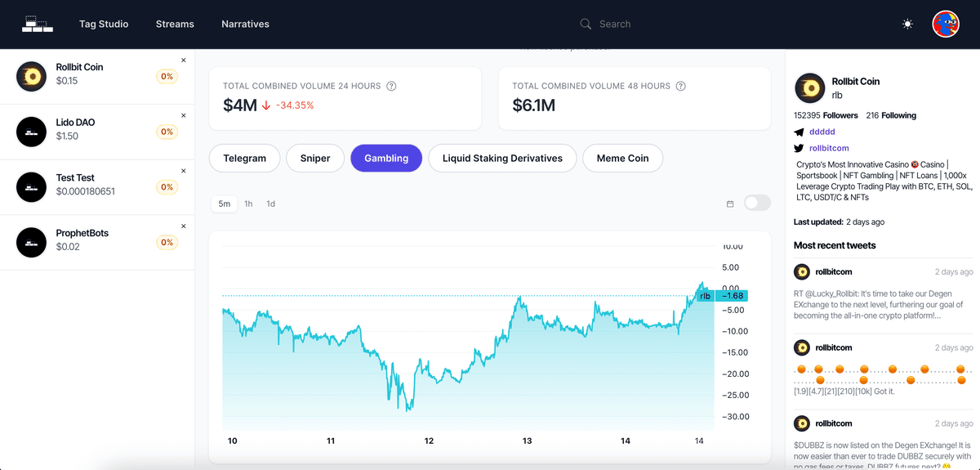Open the user profile avatar
This screenshot has height=470, width=980.
[945, 25]
